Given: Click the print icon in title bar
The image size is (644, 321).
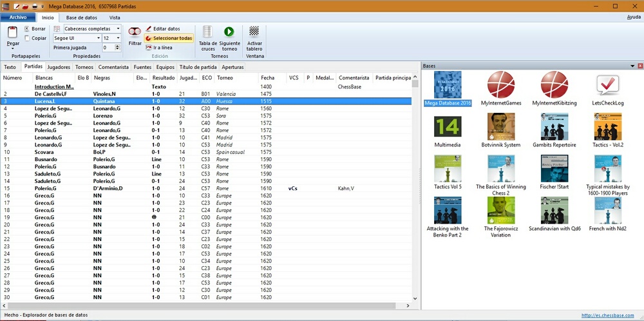Looking at the screenshot, I should pos(35,6).
